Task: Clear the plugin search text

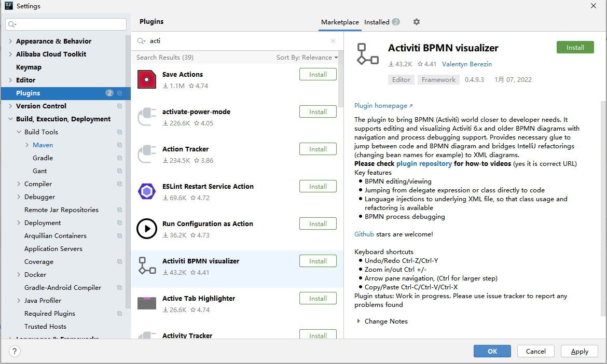Action: [x=333, y=41]
